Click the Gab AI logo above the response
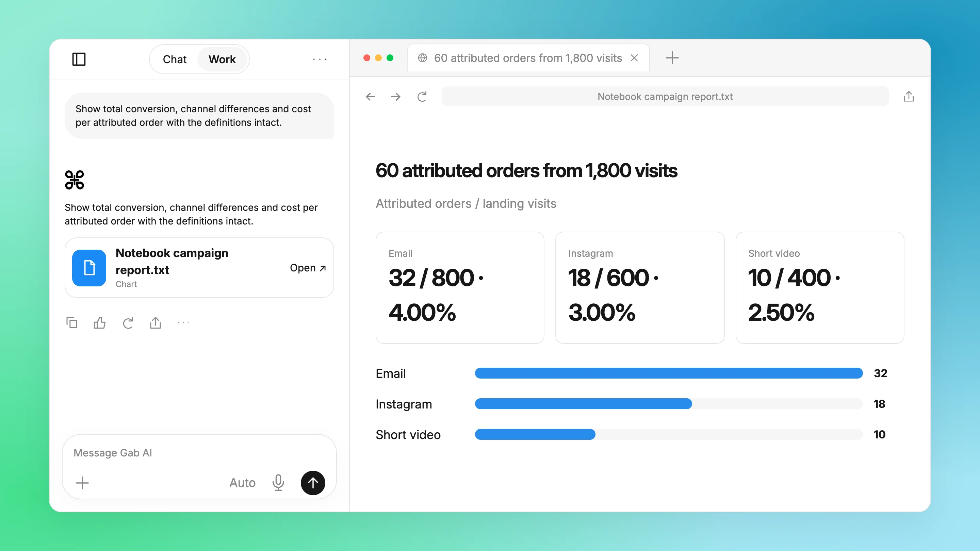 (x=75, y=180)
